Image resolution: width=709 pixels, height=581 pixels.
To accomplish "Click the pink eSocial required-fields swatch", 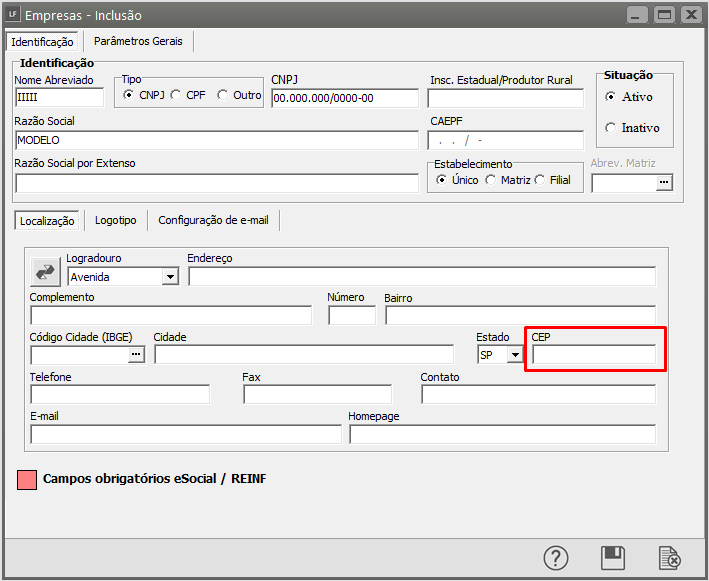I will tap(27, 479).
